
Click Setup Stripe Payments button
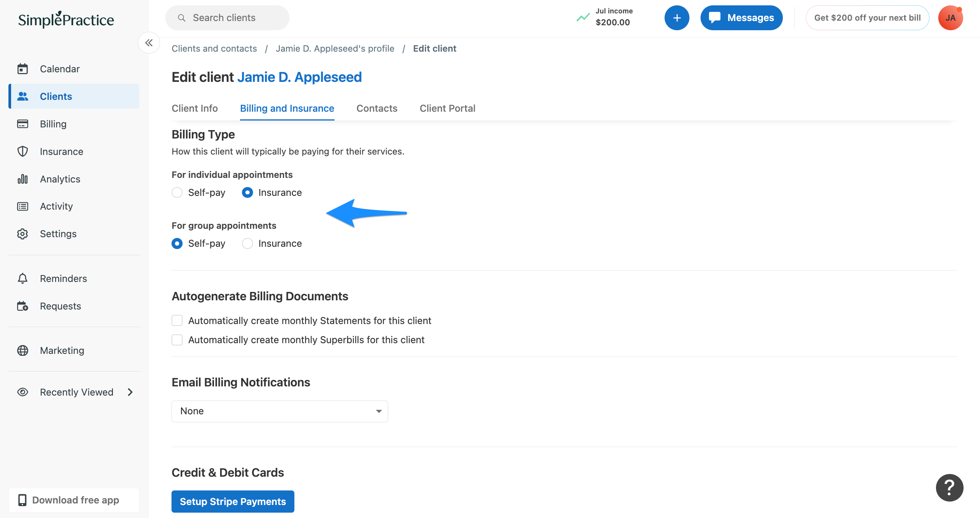(233, 502)
